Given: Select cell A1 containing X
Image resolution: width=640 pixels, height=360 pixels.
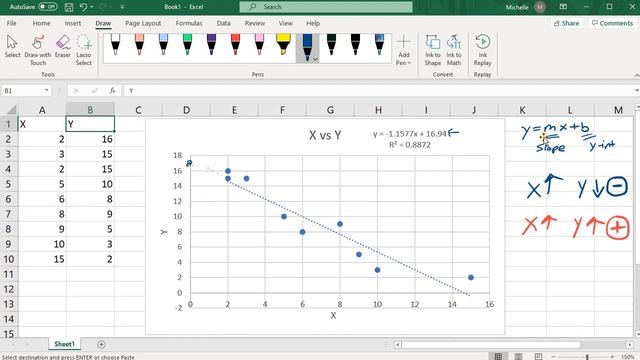Looking at the screenshot, I should coord(42,124).
